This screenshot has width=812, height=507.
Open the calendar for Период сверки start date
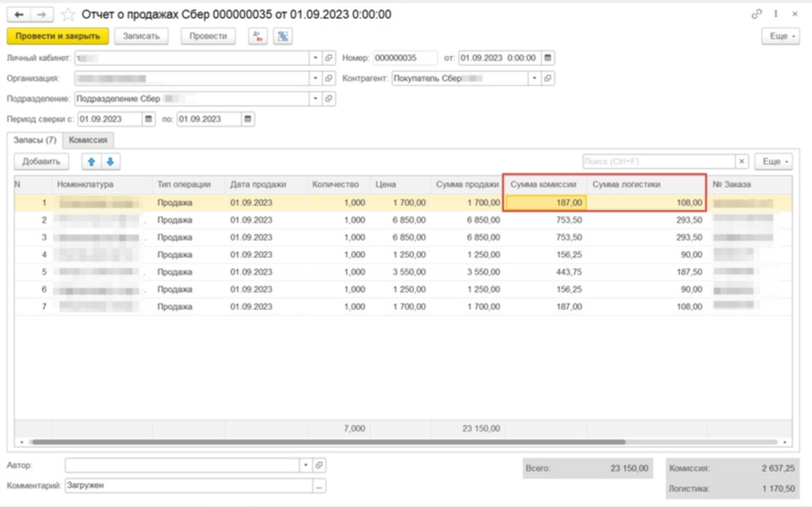[148, 120]
